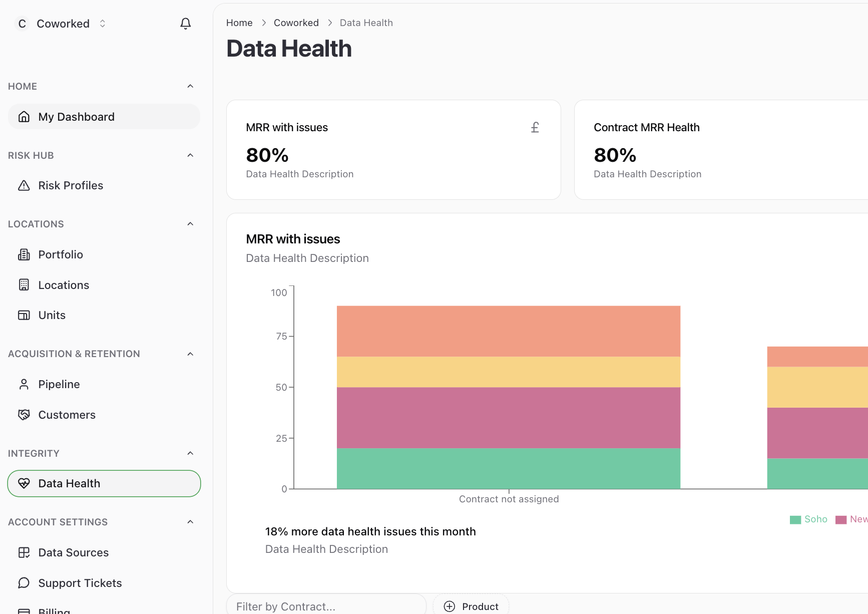Collapse the ACQUISITION & RETENTION section
This screenshot has width=868, height=614.
pos(190,354)
